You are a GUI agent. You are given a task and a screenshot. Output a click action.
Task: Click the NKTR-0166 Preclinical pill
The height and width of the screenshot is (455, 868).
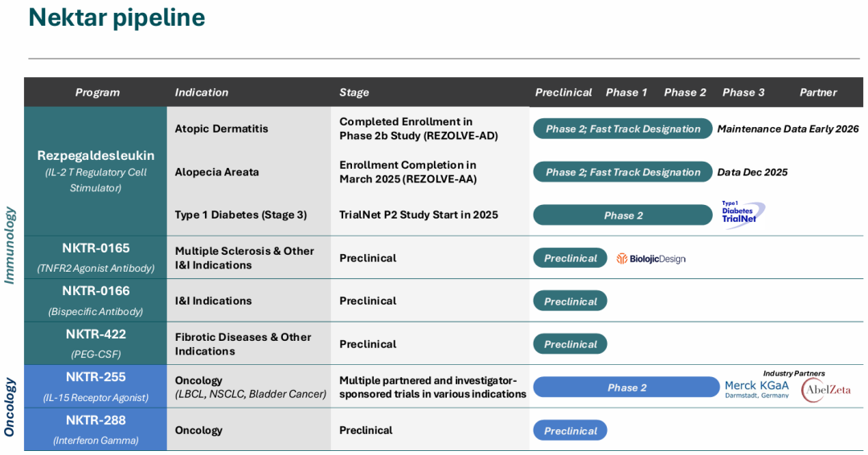pos(570,301)
